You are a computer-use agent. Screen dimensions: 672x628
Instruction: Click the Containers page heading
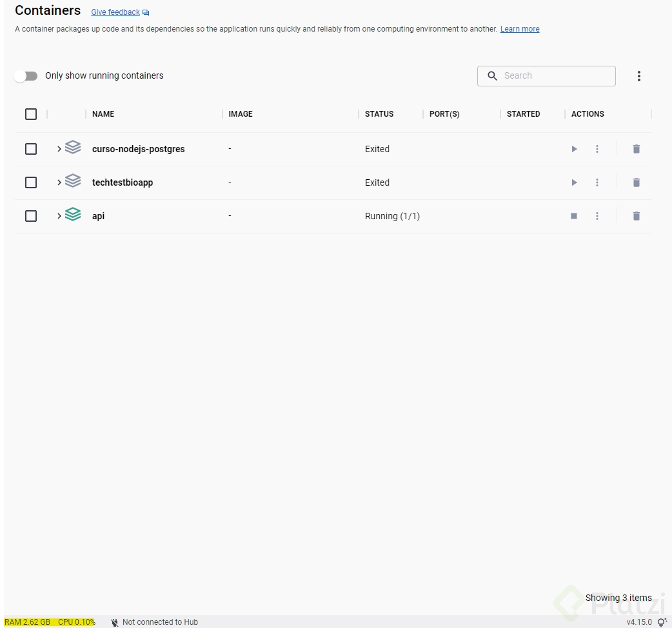[x=48, y=10]
